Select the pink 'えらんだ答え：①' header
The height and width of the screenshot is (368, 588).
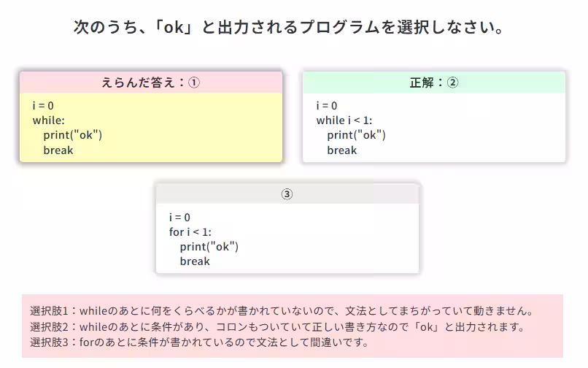tap(150, 82)
